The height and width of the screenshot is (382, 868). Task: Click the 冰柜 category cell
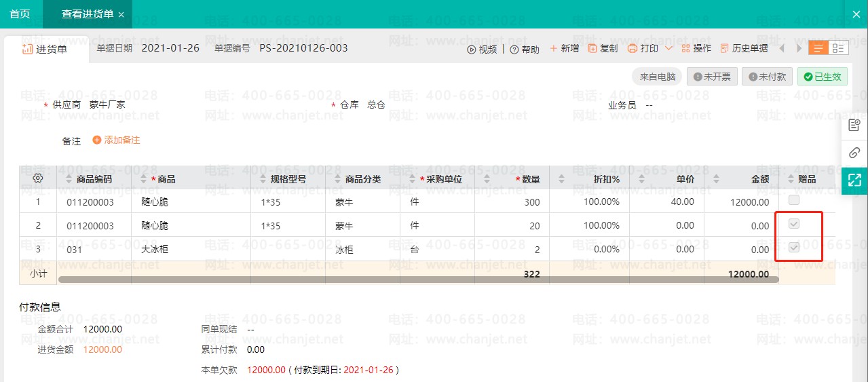pyautogui.click(x=362, y=249)
